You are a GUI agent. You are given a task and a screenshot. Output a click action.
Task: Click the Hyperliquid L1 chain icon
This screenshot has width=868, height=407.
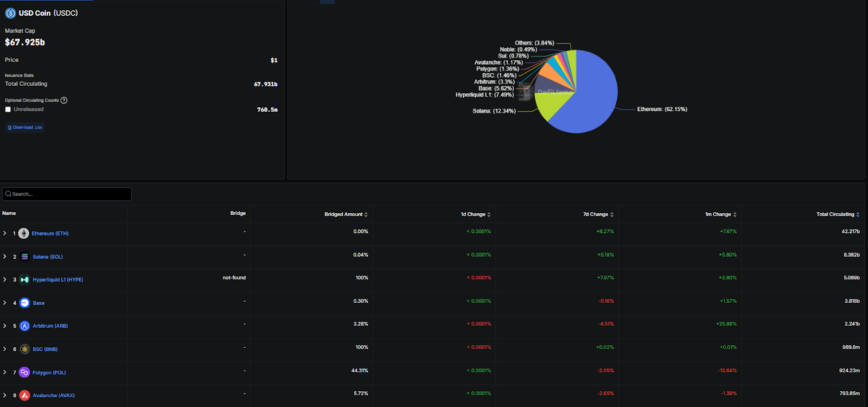coord(24,280)
